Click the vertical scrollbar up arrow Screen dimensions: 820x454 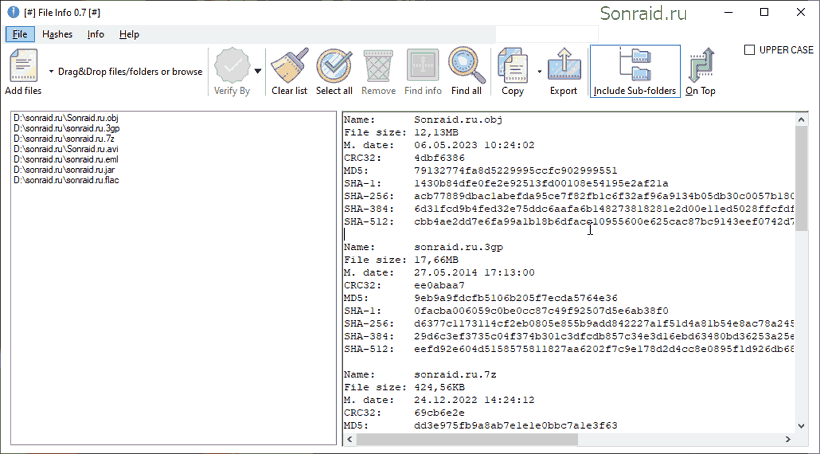coord(802,120)
